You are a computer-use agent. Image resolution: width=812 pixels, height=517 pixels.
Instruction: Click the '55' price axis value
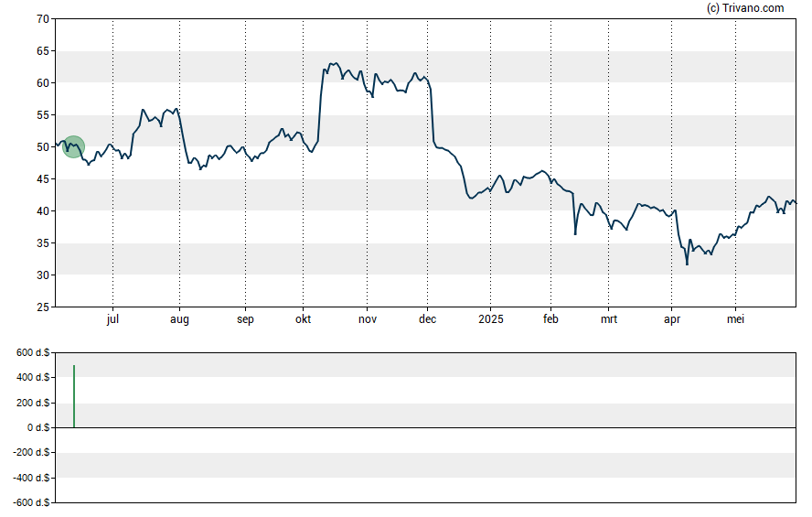coord(43,115)
